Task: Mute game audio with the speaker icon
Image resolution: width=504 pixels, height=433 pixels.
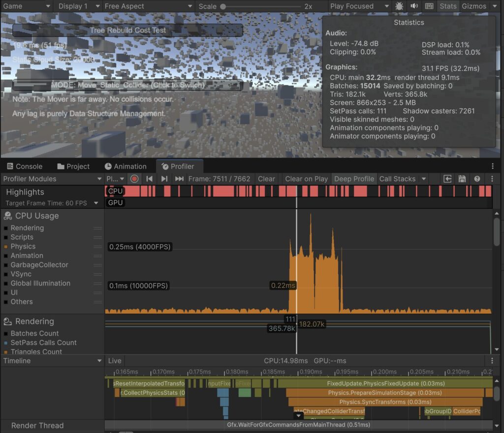Action: click(x=414, y=6)
